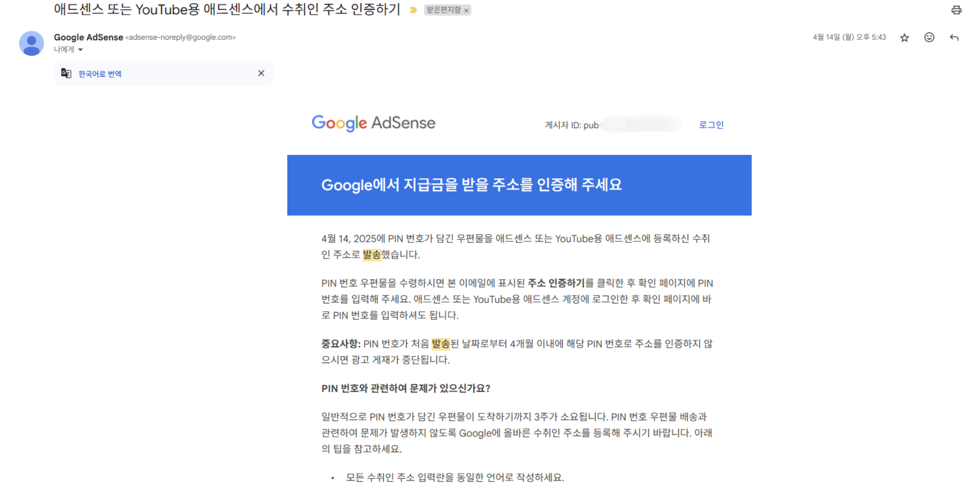Screen dimensions: 980x489
Task: Click the print icon to print this email
Action: pos(956,10)
